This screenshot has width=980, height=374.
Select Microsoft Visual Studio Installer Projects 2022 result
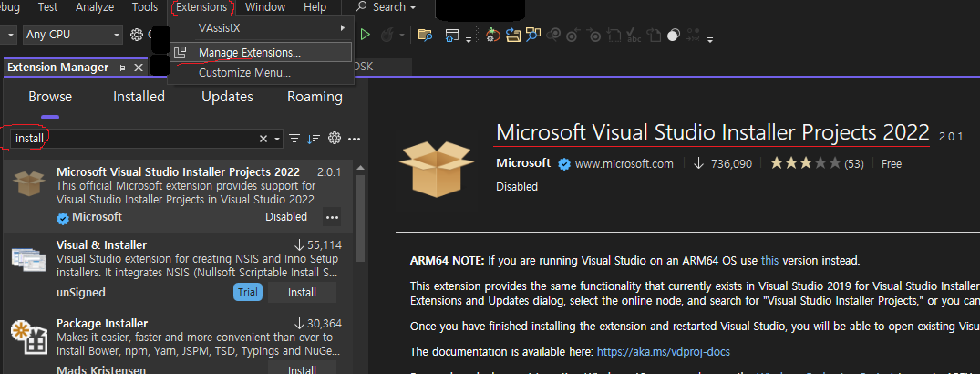click(178, 195)
